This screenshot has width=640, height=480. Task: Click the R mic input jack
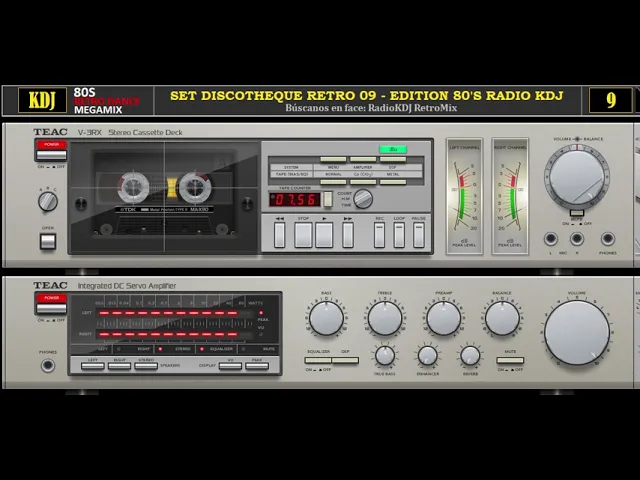point(577,239)
